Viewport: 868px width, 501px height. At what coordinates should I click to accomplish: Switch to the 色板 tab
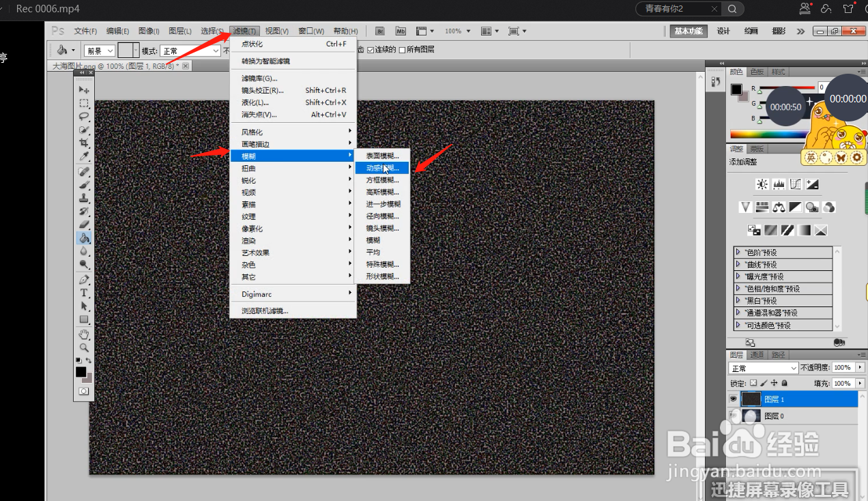tap(757, 72)
